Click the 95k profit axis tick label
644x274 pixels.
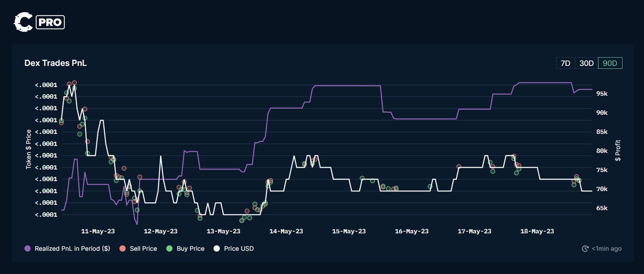602,94
